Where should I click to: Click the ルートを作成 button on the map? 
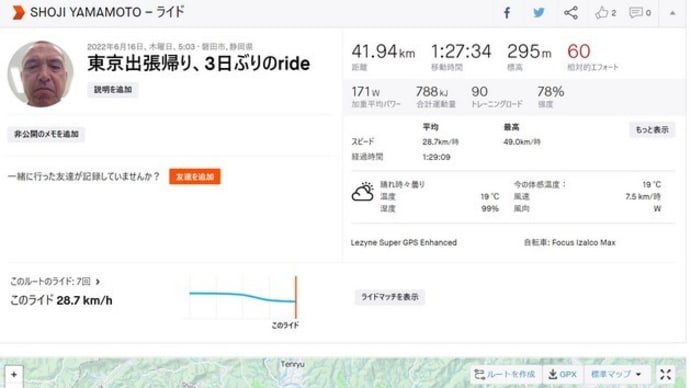(505, 374)
